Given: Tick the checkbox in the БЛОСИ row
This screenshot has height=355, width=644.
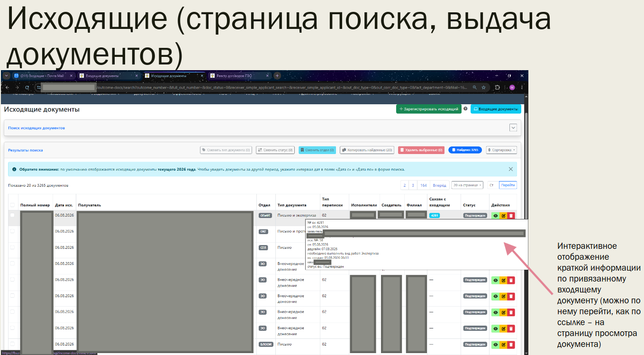Looking at the screenshot, I should 12,344.
